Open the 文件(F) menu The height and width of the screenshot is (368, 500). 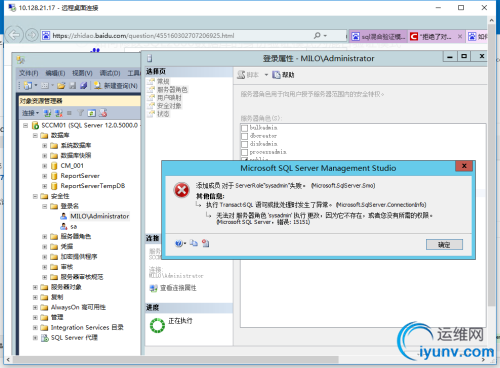28,73
